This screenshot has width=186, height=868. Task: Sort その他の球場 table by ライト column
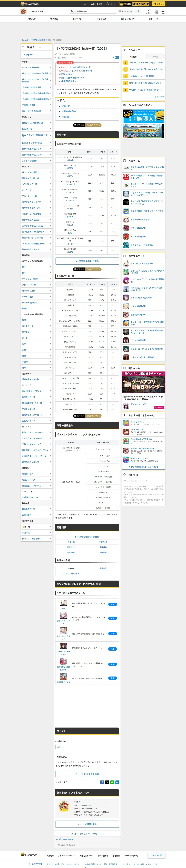[113, 284]
